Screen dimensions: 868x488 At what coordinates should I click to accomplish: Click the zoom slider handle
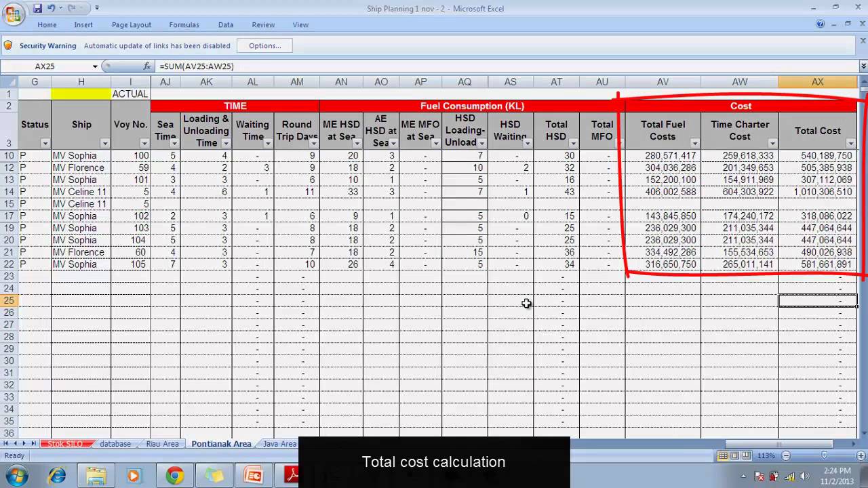(825, 455)
